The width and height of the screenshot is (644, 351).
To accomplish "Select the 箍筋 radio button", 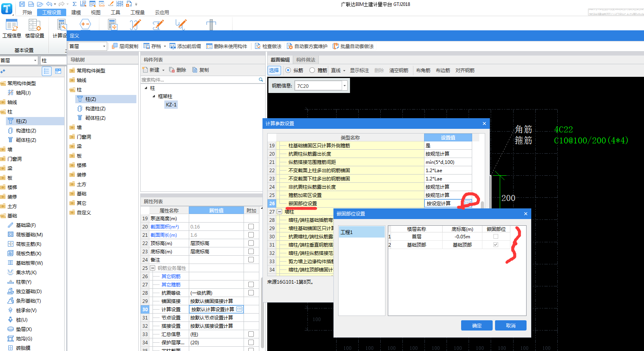I will 312,70.
